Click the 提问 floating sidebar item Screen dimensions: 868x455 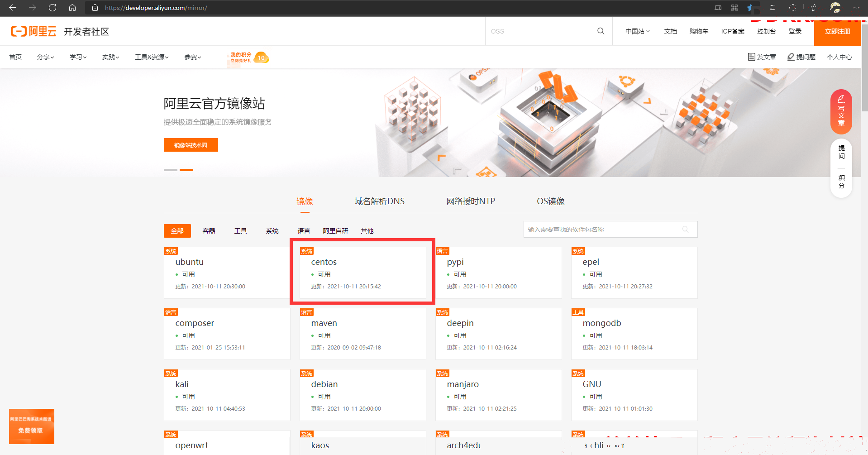pos(841,152)
